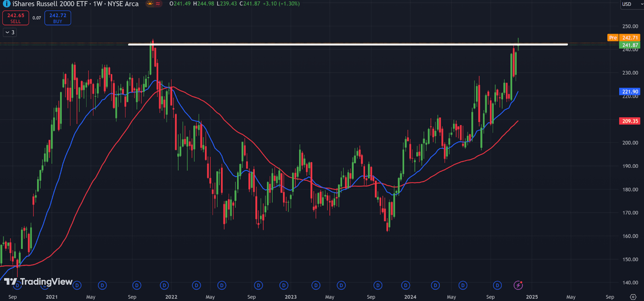Open the purple lightning latest-events icon
Screen dimensions: 644x301
pyautogui.click(x=518, y=285)
